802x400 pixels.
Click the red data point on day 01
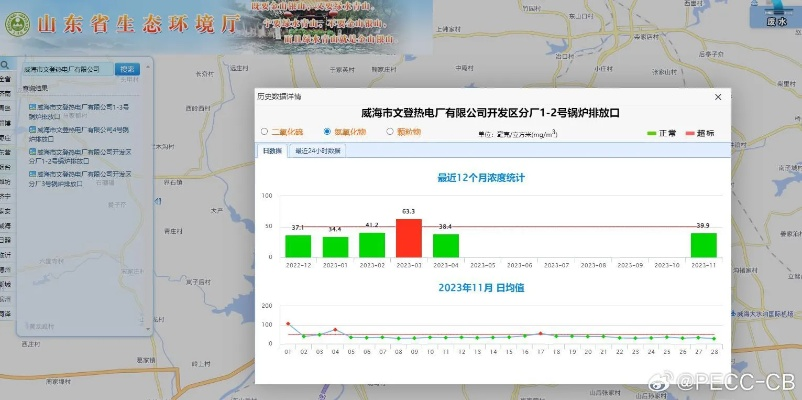[x=288, y=324]
